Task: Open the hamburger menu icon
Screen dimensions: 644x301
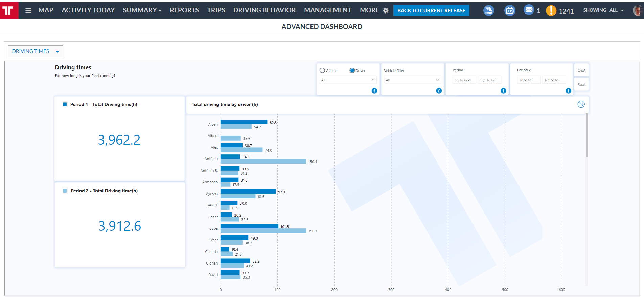Action: 28,10
